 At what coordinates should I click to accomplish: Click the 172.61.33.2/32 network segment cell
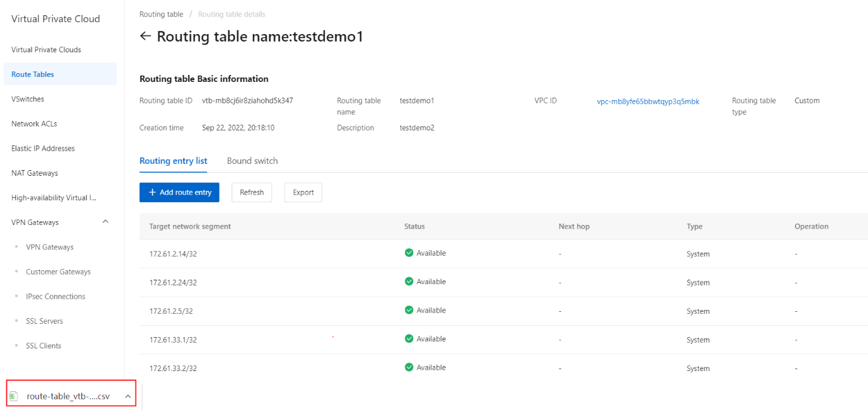(x=173, y=369)
